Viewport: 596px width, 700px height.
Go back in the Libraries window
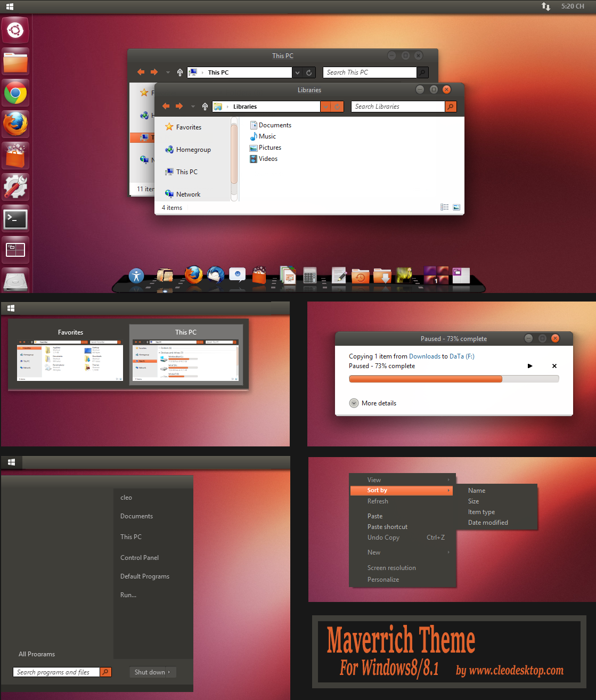pos(166,106)
